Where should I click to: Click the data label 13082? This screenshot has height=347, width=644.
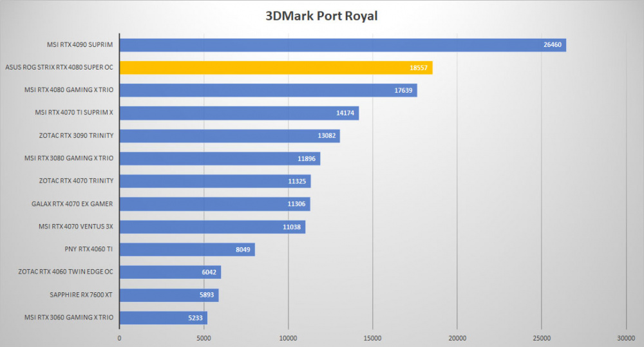coord(327,135)
